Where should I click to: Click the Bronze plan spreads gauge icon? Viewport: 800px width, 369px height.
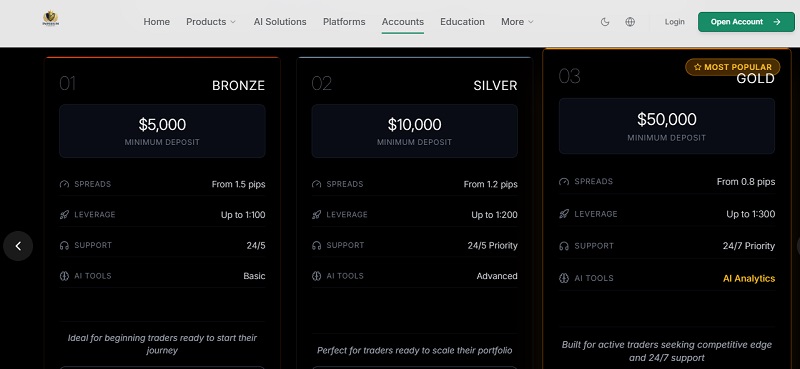click(x=64, y=184)
